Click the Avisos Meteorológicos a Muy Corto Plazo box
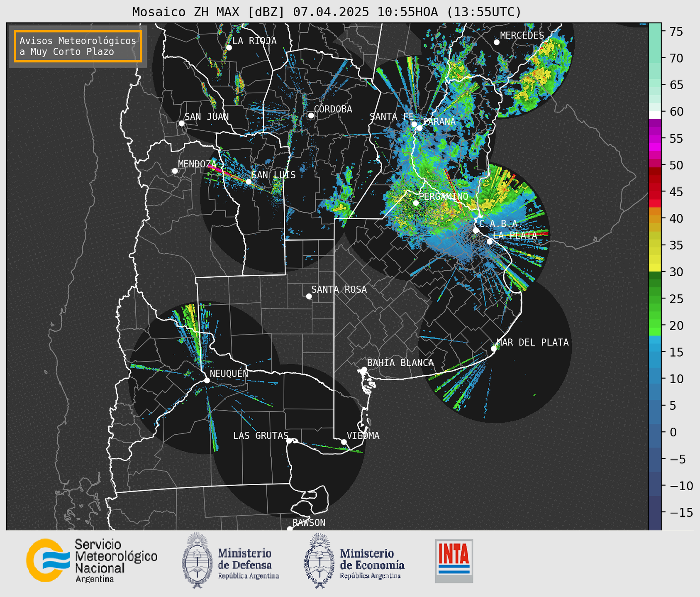This screenshot has height=597, width=700. (78, 46)
